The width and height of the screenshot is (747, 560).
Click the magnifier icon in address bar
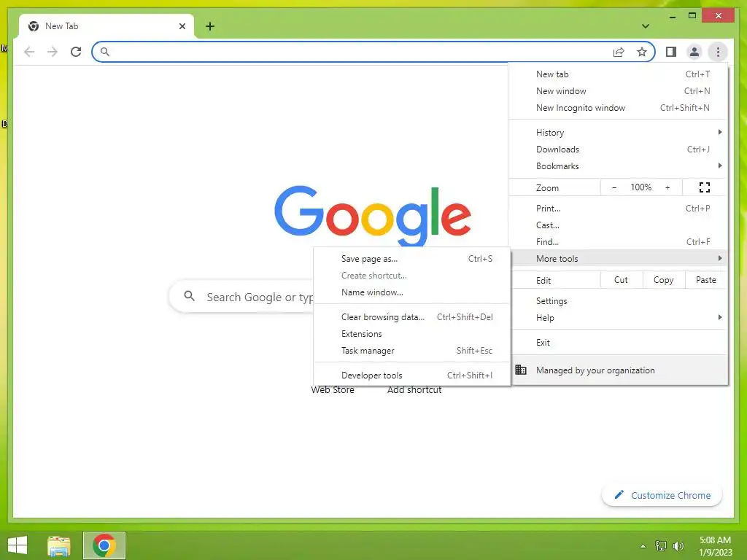tap(105, 52)
